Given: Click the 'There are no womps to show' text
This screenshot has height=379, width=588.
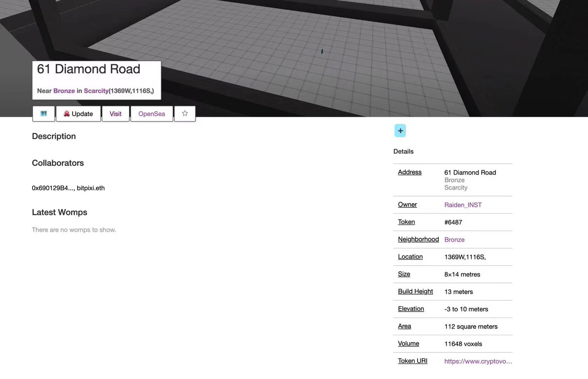Looking at the screenshot, I should 74,230.
